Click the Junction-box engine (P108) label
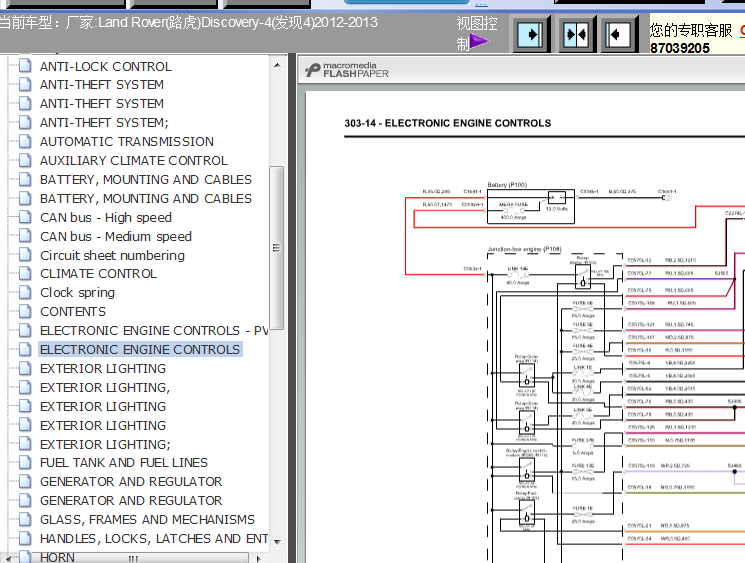745x563 pixels. pyautogui.click(x=525, y=249)
